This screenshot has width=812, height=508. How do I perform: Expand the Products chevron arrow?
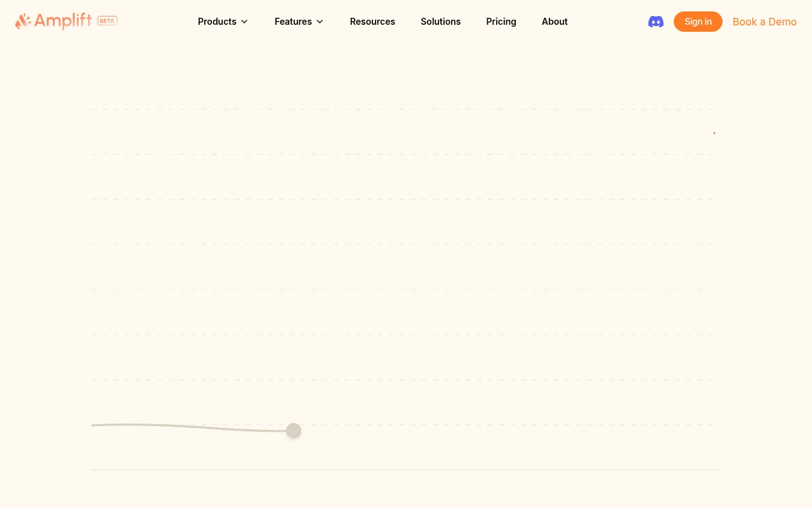pyautogui.click(x=244, y=22)
